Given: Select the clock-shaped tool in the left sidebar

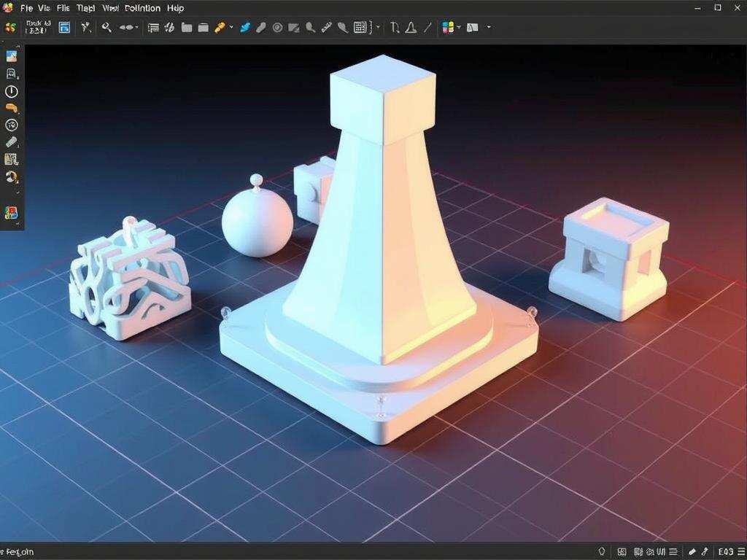Looking at the screenshot, I should (x=13, y=91).
